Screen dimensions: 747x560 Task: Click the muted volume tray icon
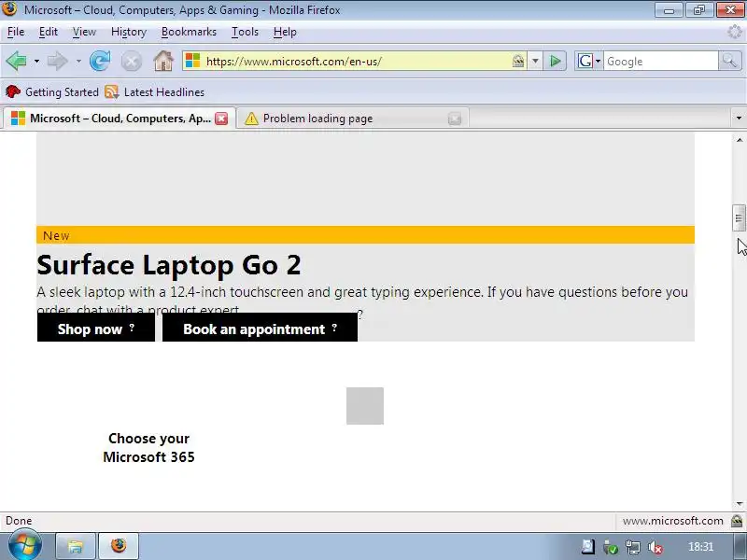[x=655, y=547]
